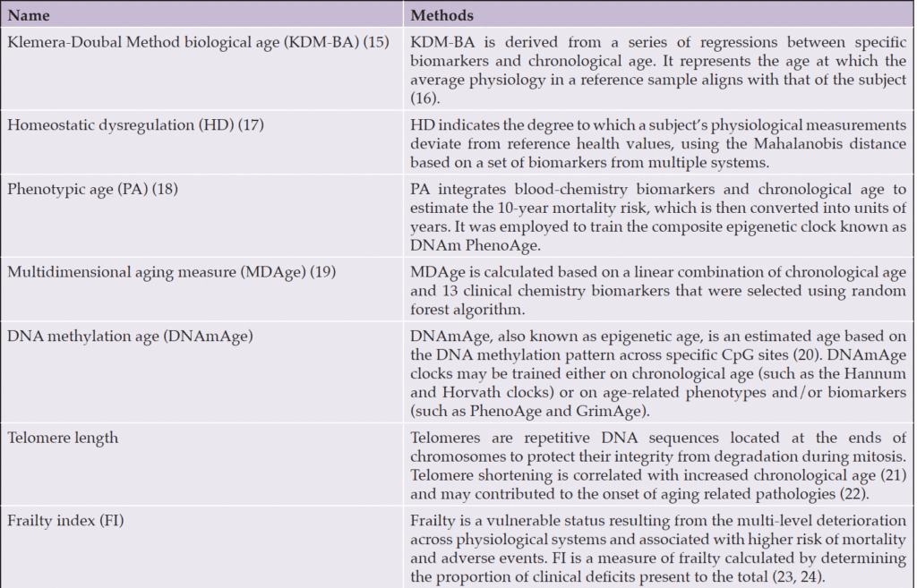Select the Telomere length row name

pyautogui.click(x=63, y=438)
